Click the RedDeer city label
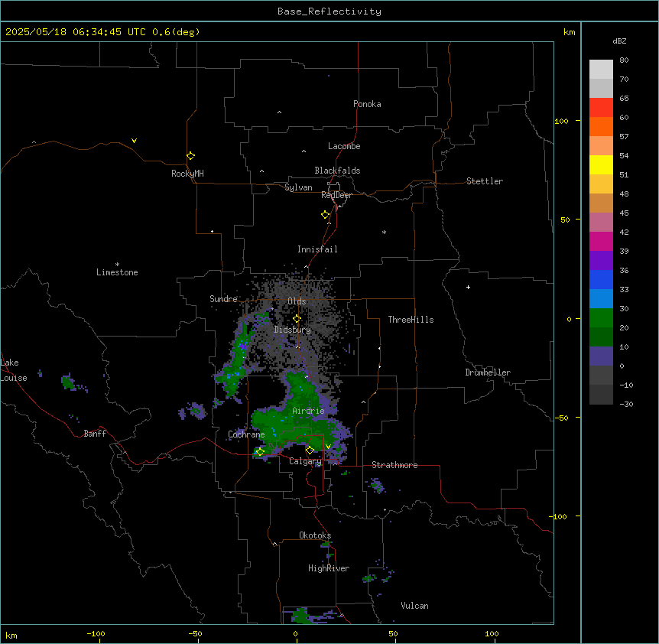This screenshot has width=659, height=644. pos(336,195)
